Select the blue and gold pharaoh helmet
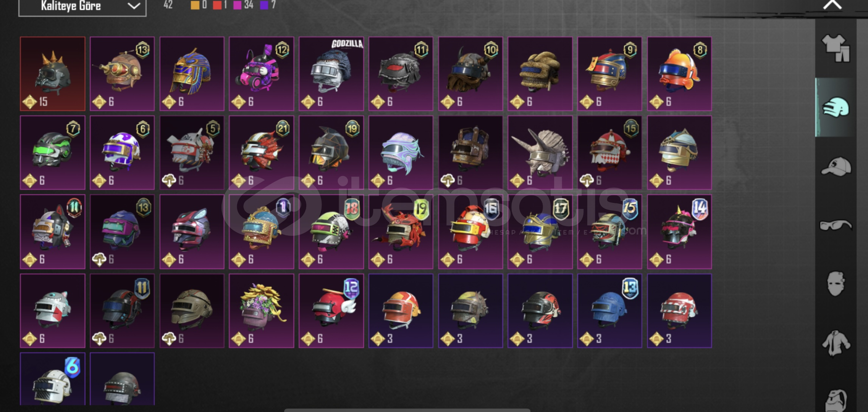 point(192,74)
